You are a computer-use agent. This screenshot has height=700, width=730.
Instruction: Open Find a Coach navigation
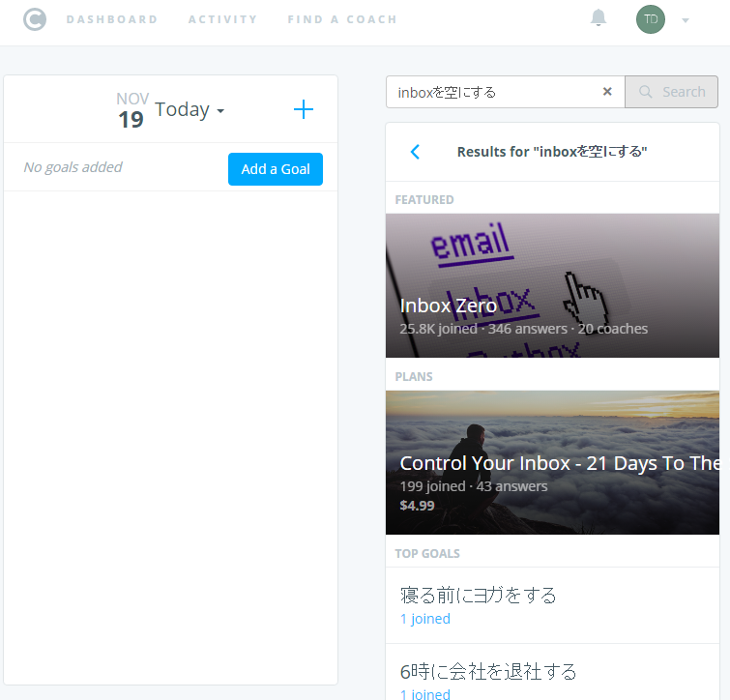pos(342,19)
